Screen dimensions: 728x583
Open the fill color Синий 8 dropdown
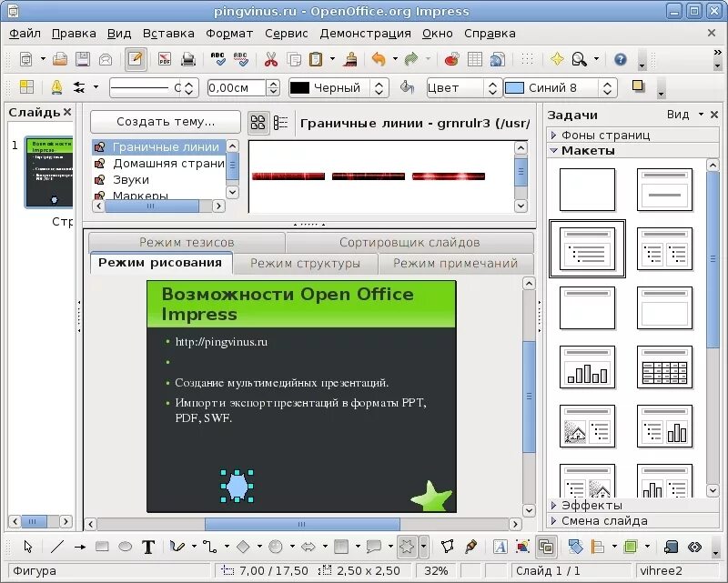[x=607, y=87]
